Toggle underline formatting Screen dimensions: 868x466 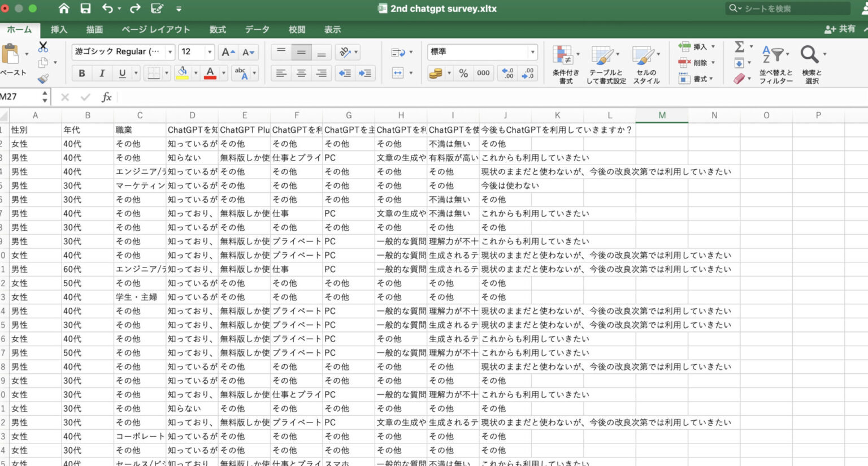tap(121, 73)
